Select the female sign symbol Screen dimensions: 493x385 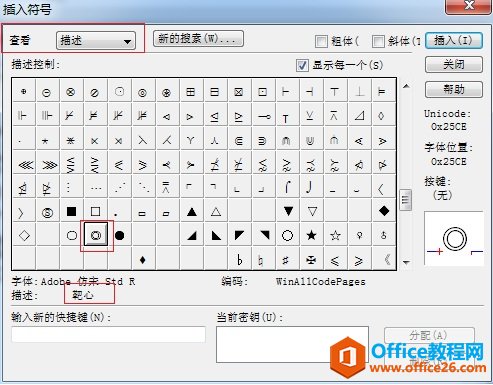[359, 235]
